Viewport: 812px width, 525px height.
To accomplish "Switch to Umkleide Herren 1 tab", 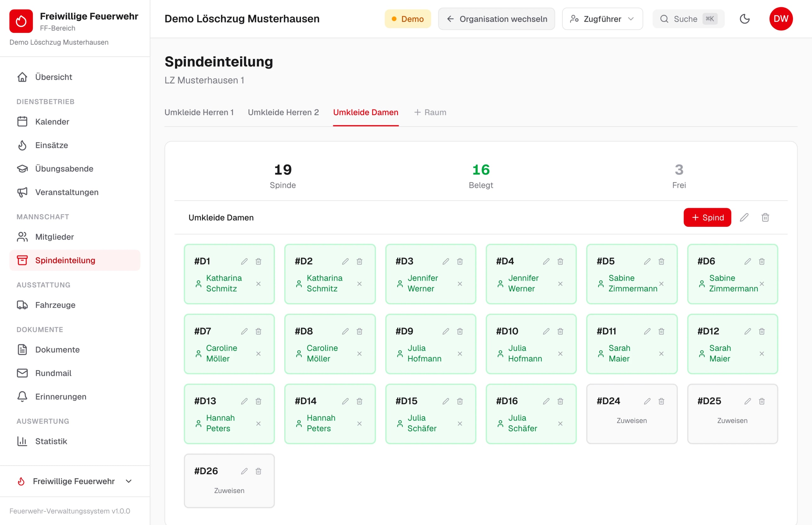I will point(199,113).
